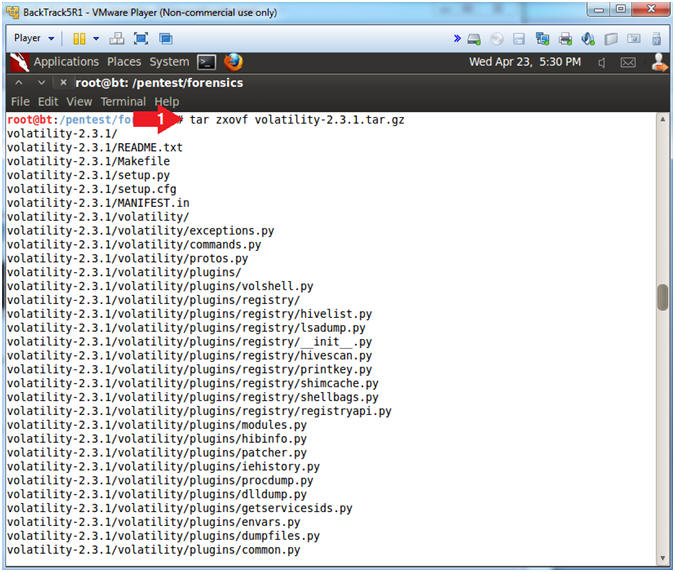
Task: Click the USB device icon in VMware toolbar
Action: click(611, 39)
